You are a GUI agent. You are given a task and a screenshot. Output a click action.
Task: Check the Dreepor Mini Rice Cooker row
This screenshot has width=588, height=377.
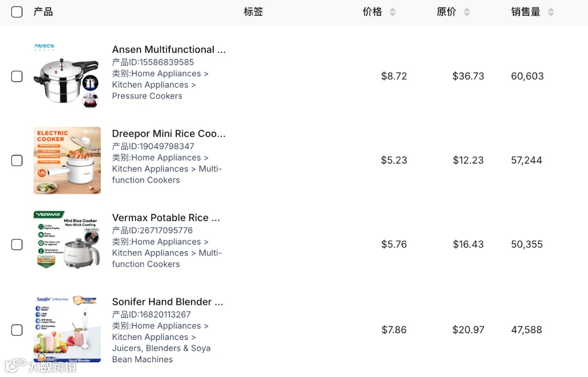click(x=17, y=160)
